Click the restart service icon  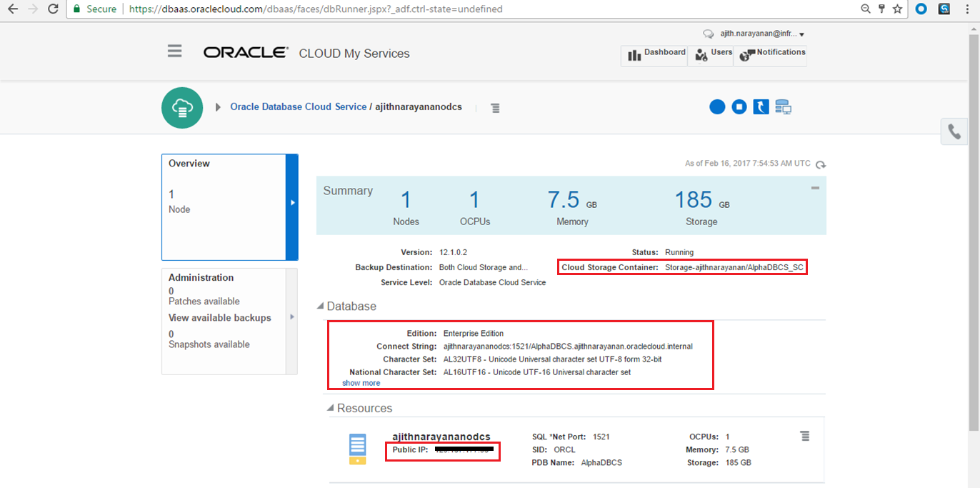pyautogui.click(x=761, y=106)
